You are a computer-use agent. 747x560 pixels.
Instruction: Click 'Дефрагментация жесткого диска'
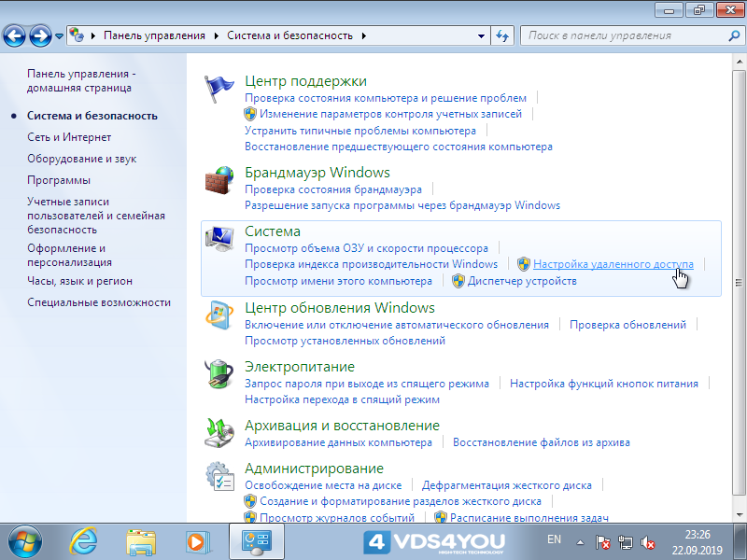507,485
